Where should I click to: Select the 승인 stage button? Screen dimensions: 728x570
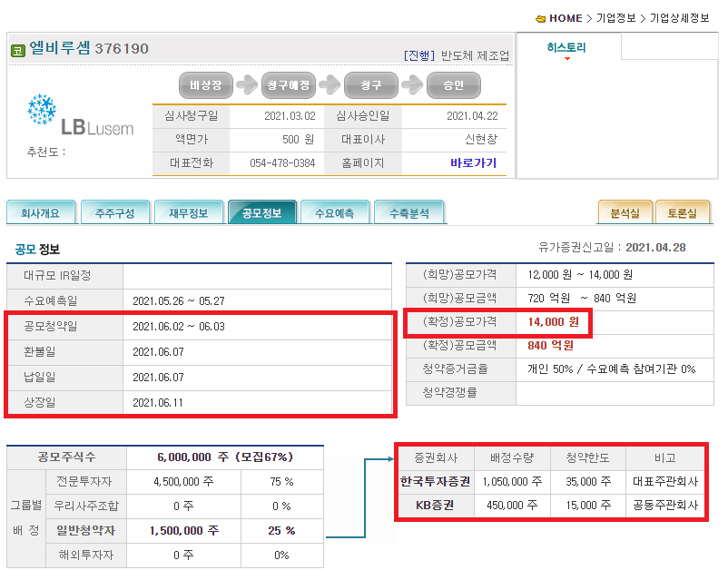[x=454, y=85]
